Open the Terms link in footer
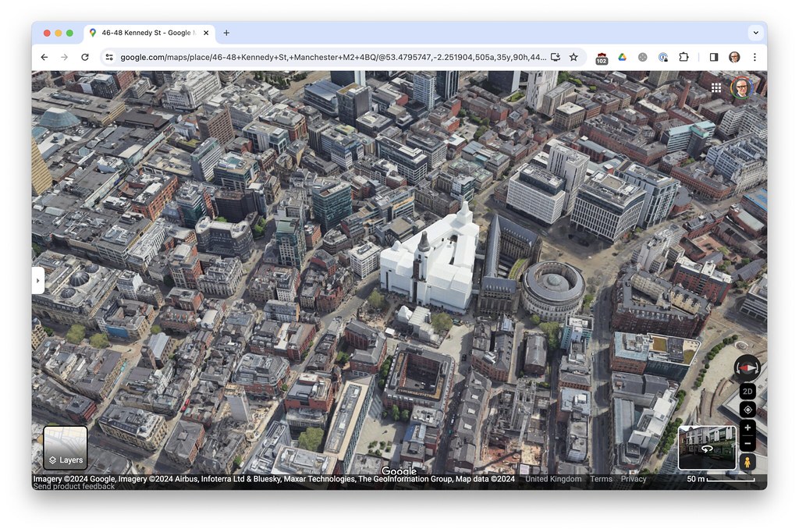The image size is (799, 532). [x=601, y=479]
